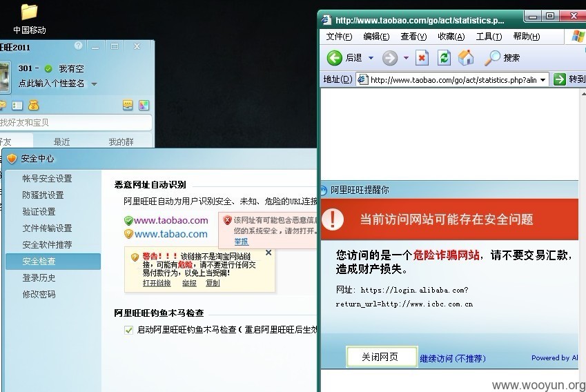Switch to the 最近 tab
586x392 pixels.
tap(61, 141)
